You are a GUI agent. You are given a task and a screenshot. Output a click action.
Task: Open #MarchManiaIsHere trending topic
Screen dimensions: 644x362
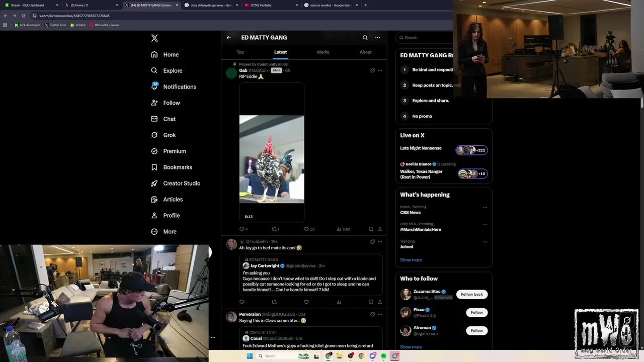421,230
